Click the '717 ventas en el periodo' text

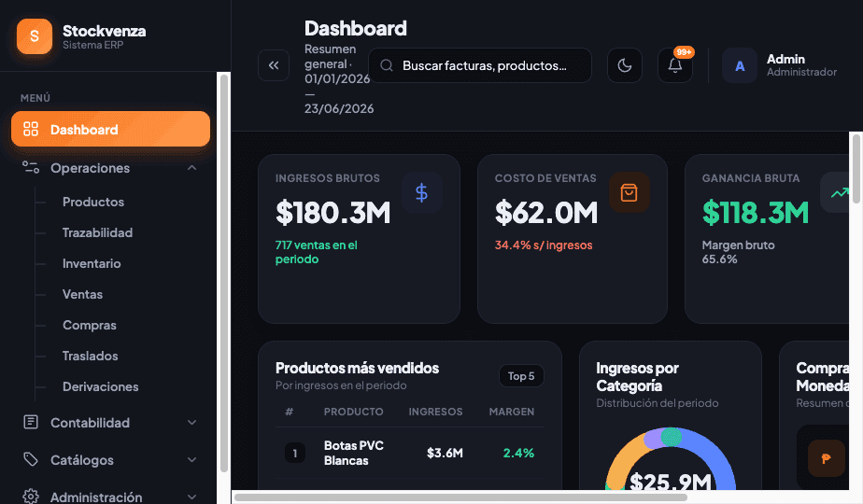[x=316, y=252]
